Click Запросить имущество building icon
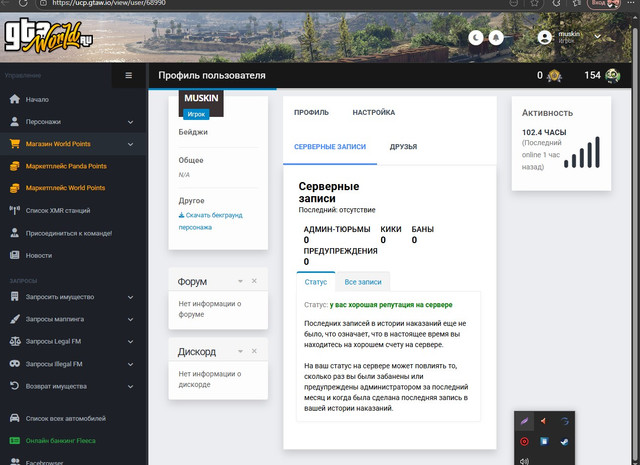 [x=15, y=297]
